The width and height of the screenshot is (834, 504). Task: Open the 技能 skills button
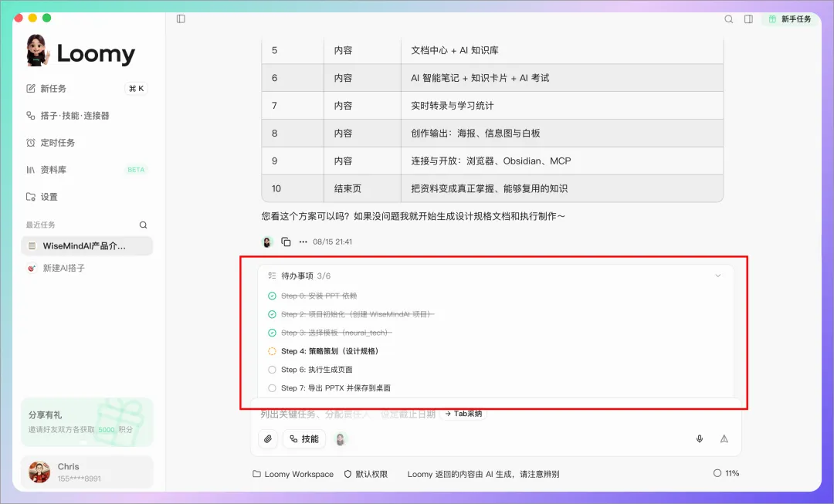click(x=304, y=439)
